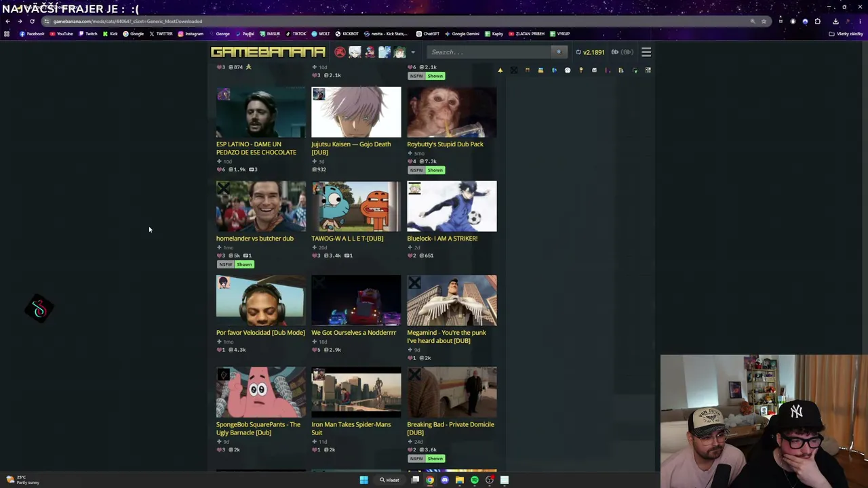Image resolution: width=868 pixels, height=488 pixels.
Task: Click the v2.1891 version link
Action: click(593, 52)
